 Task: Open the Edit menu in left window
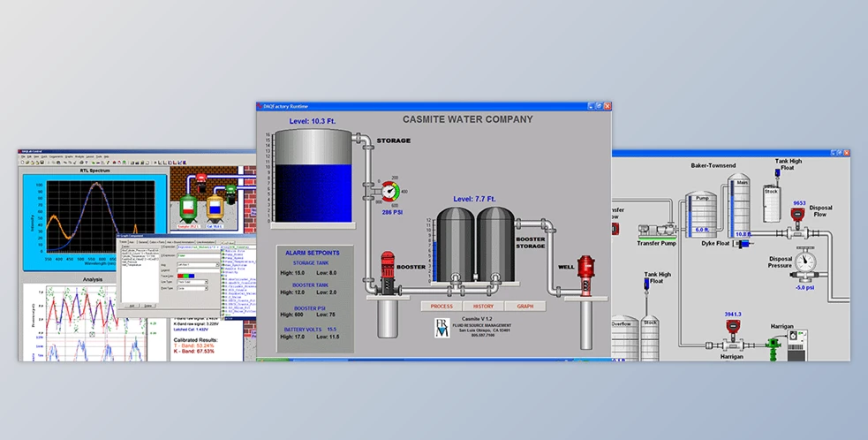tap(29, 156)
